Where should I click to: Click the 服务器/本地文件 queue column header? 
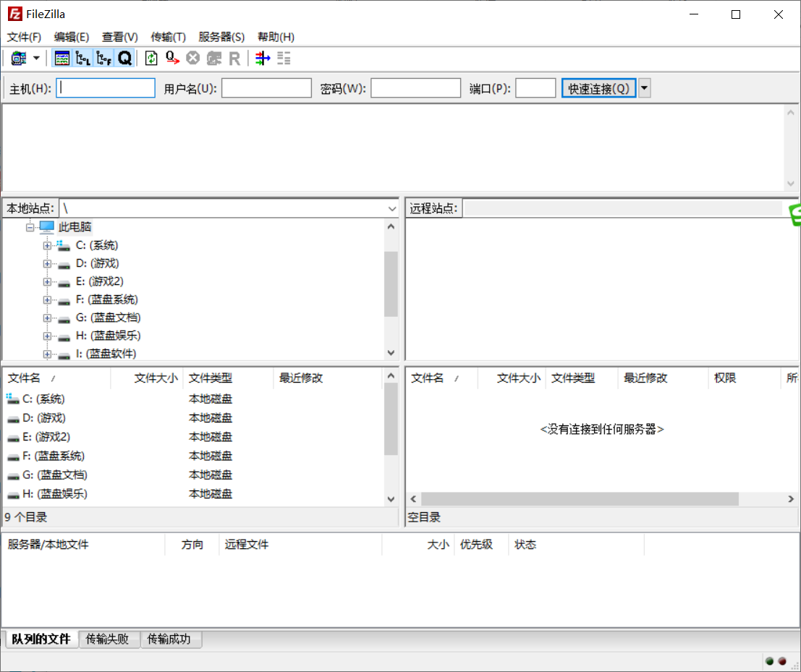click(x=83, y=545)
